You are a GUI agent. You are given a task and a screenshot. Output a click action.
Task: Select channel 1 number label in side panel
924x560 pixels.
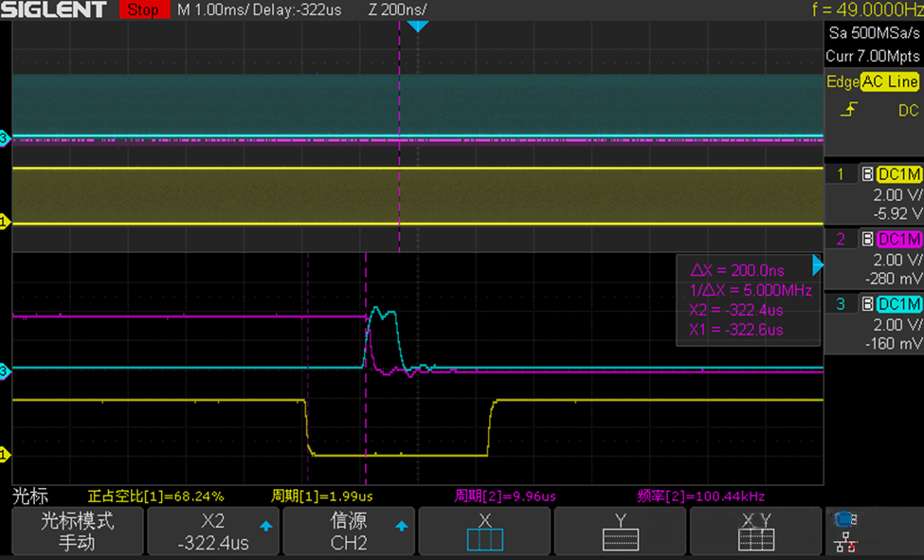point(840,174)
